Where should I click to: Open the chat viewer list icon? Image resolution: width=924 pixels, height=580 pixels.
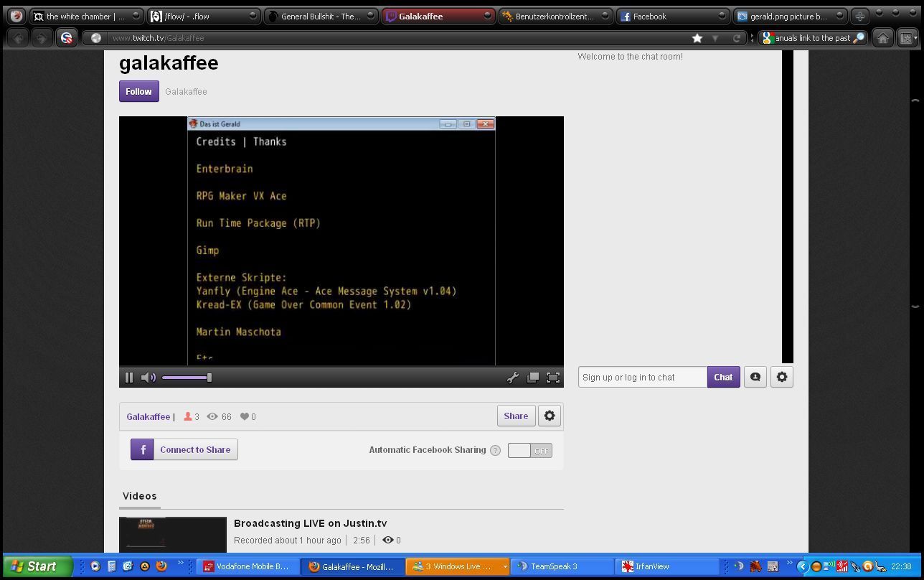(755, 377)
